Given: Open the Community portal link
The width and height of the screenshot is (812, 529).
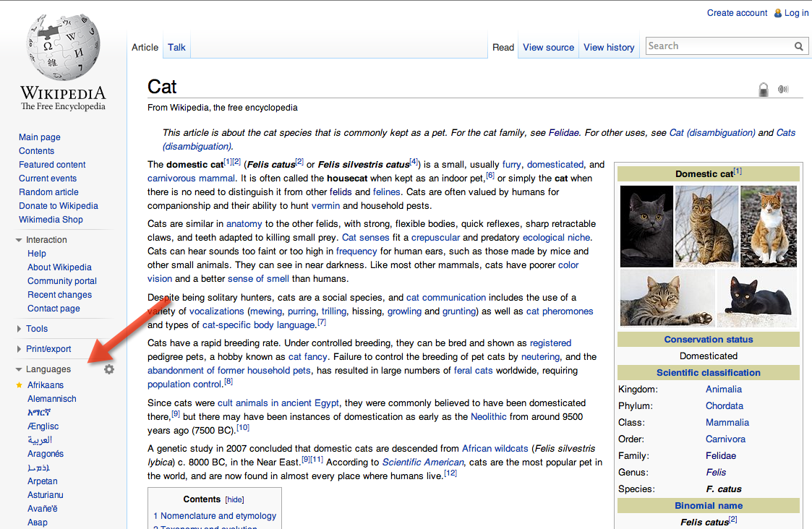Looking at the screenshot, I should (62, 281).
